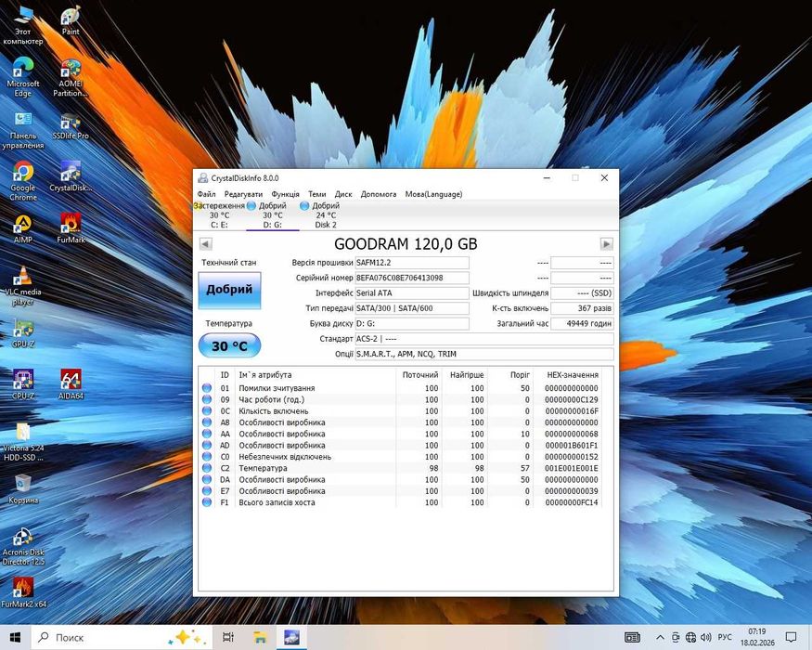Open the GPU-Z desktop shortcut
This screenshot has height=650, width=812.
23,333
